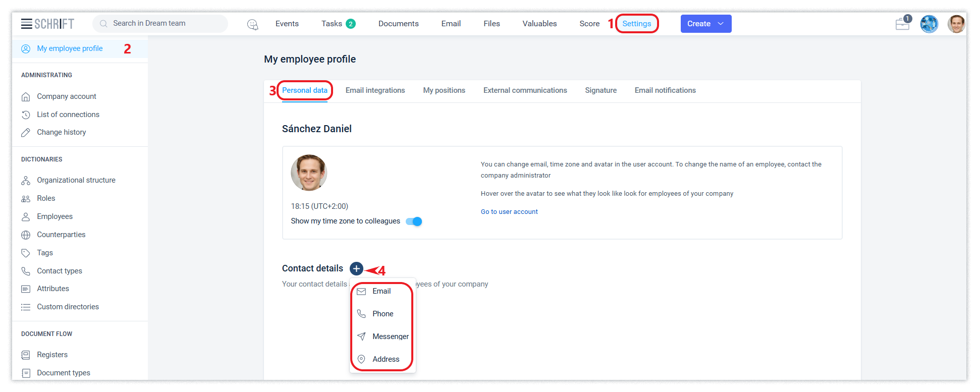Click the Search in Dream team field

pos(160,24)
